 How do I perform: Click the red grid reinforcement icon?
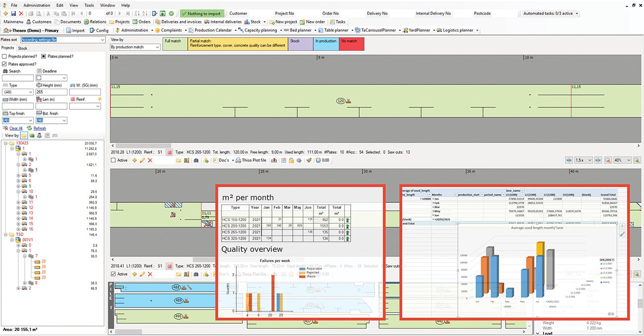point(169,152)
